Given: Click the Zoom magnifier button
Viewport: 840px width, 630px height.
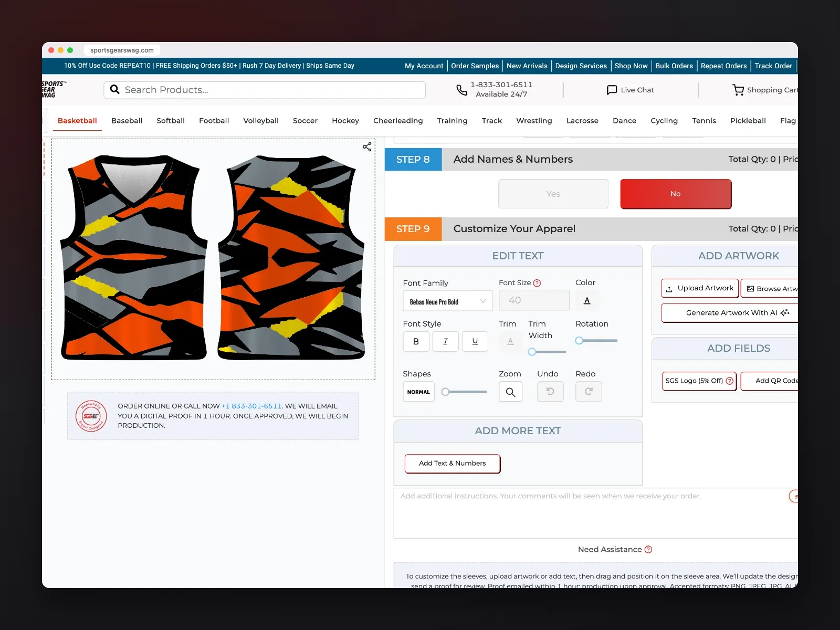Looking at the screenshot, I should (x=510, y=392).
